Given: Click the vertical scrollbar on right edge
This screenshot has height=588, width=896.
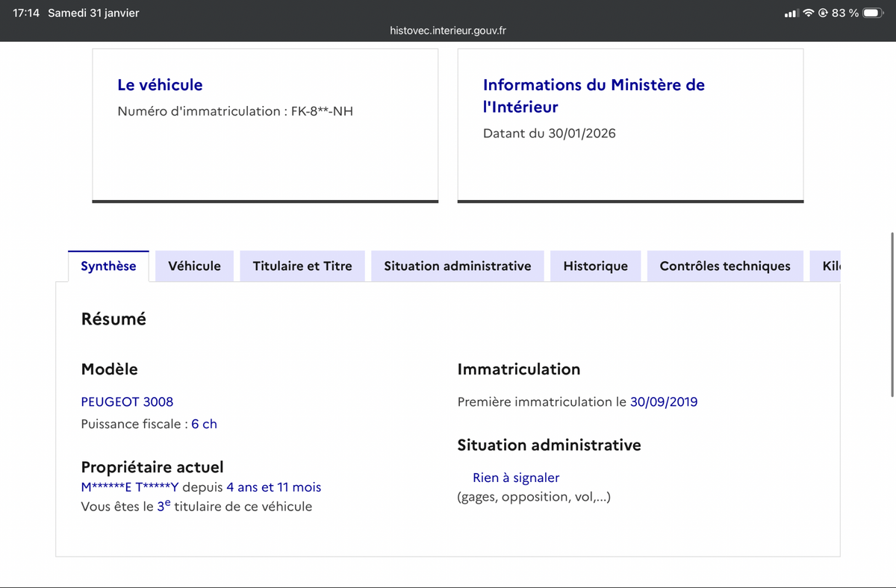Looking at the screenshot, I should [x=892, y=313].
